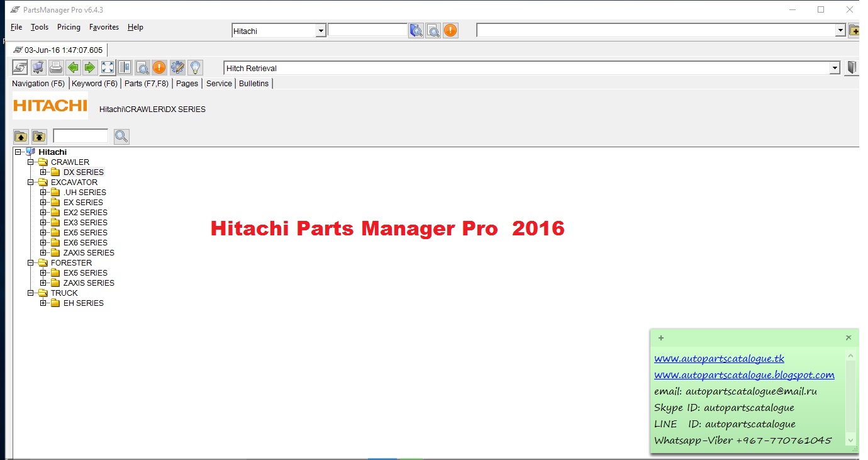The image size is (868, 460).
Task: Open the Hitachi catalog dropdown
Action: pos(321,31)
